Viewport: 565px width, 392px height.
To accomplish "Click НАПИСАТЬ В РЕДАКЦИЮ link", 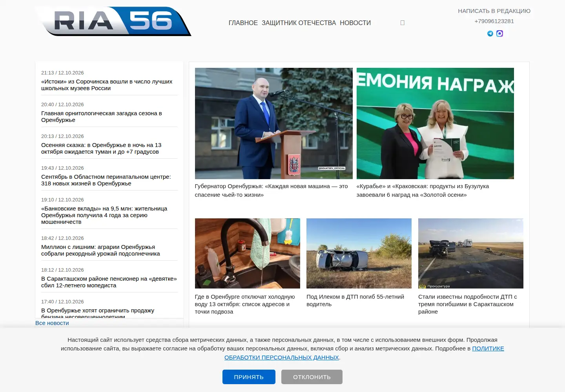I will click(494, 11).
